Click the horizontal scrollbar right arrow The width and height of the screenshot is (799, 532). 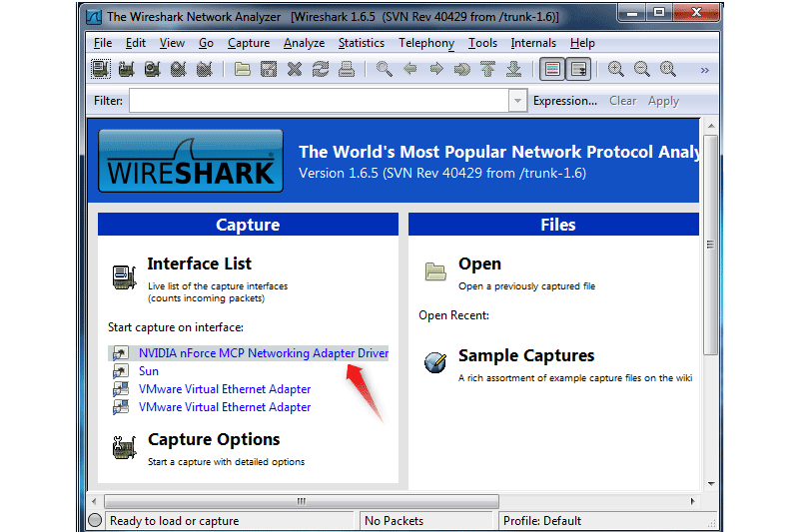692,501
